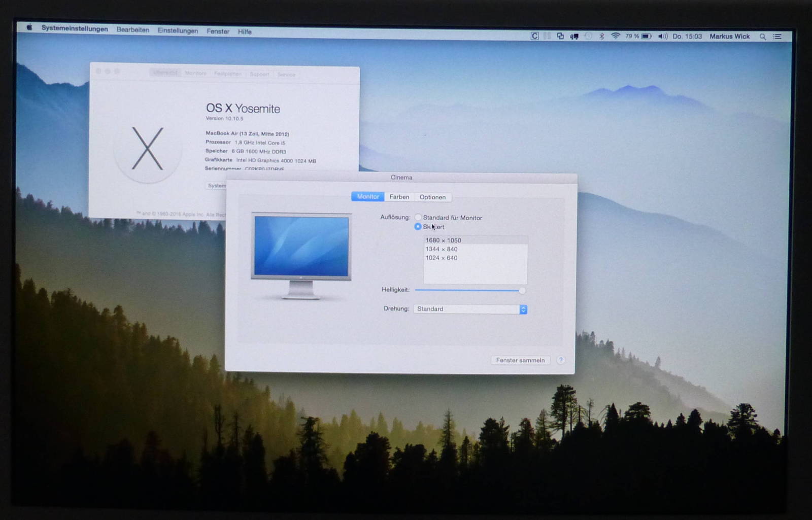Open the Markus Wick user menu

(x=729, y=37)
